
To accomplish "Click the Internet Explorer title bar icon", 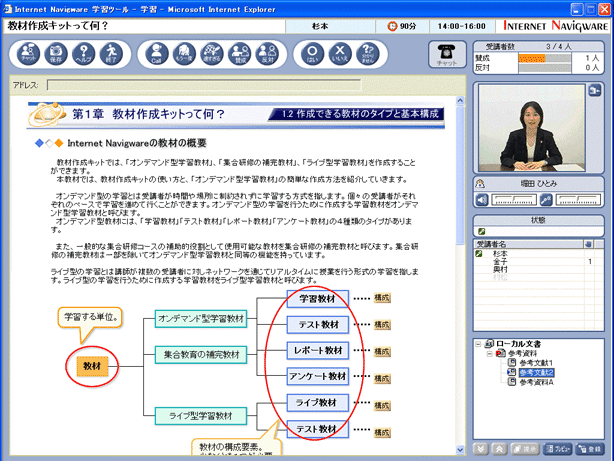I will [x=7, y=9].
